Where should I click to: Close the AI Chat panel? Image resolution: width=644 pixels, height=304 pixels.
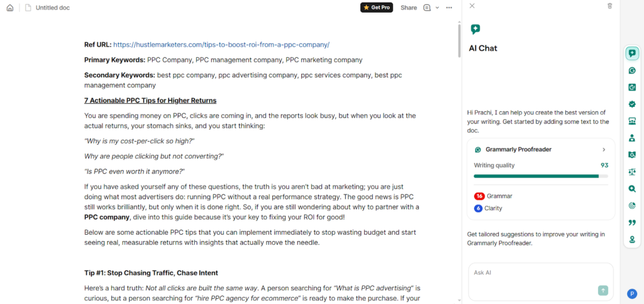472,6
